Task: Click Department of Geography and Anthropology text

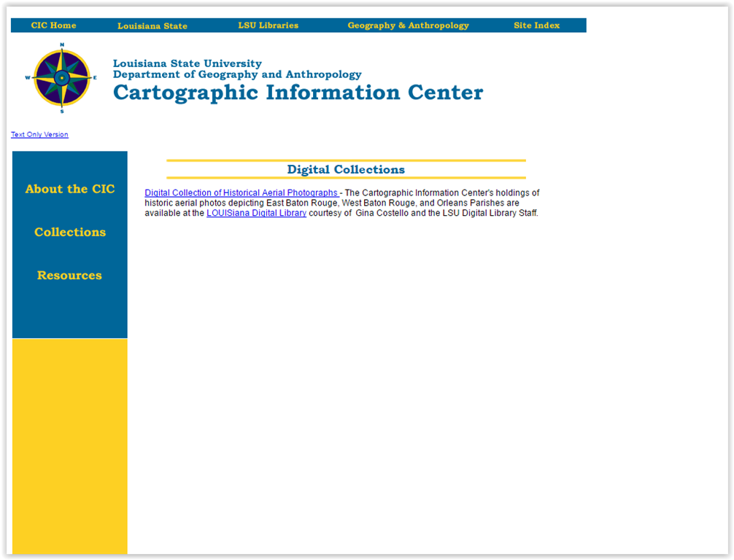Action: (237, 74)
